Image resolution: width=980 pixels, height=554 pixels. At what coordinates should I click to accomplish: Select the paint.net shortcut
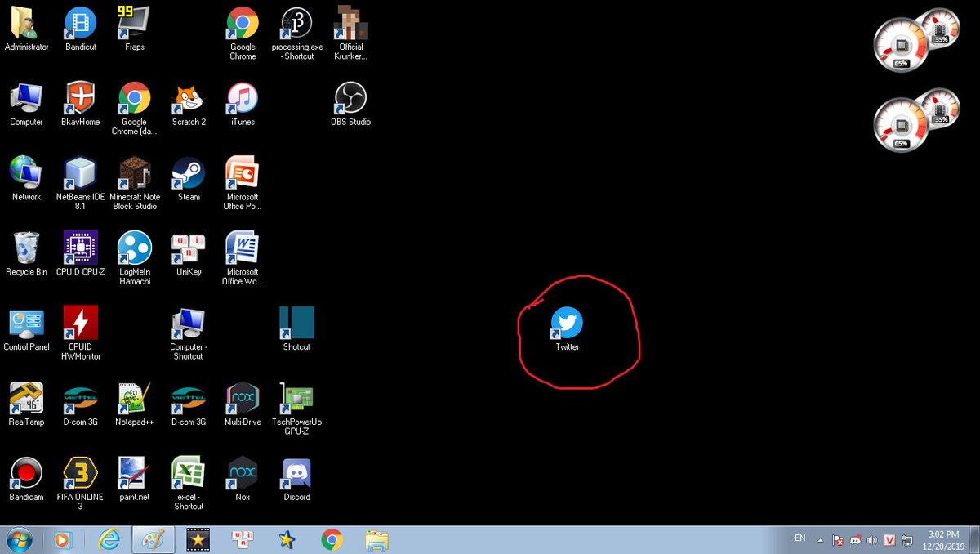[135, 480]
